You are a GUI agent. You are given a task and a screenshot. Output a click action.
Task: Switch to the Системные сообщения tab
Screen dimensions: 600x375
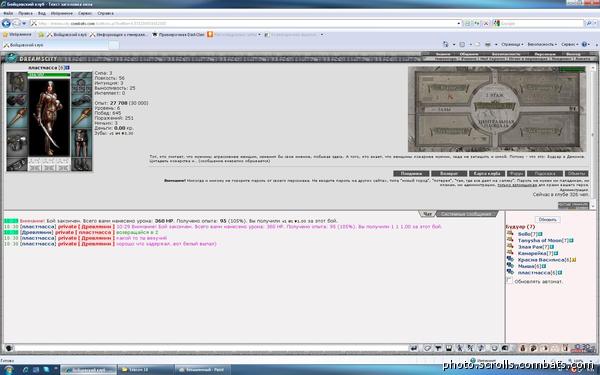(466, 214)
